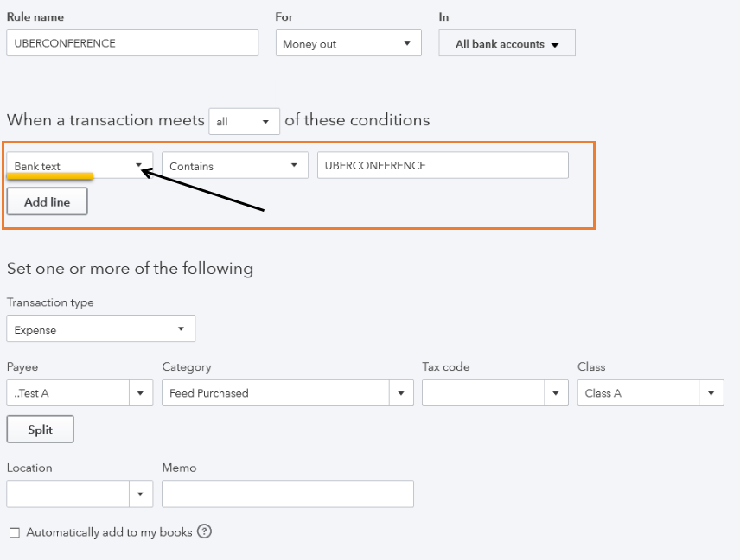Open Transaction type Expense dropdown

tap(100, 329)
